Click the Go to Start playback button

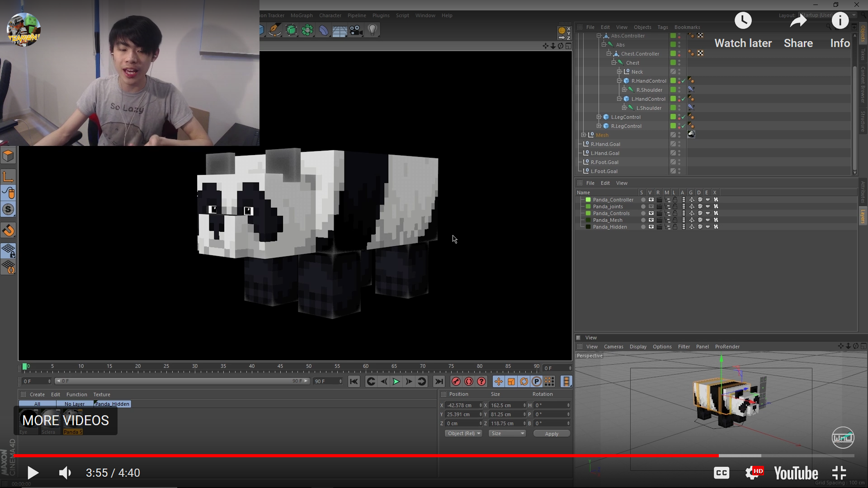(x=354, y=382)
